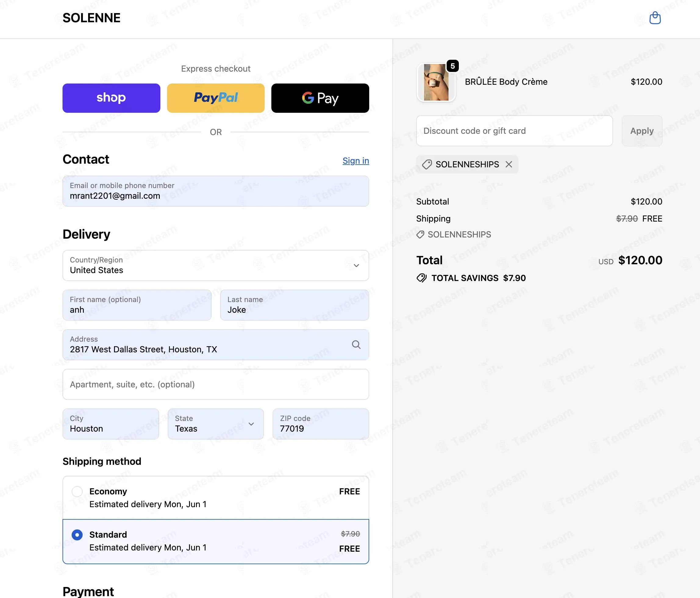The image size is (700, 598).
Task: Click the Express checkout label
Action: (x=216, y=69)
